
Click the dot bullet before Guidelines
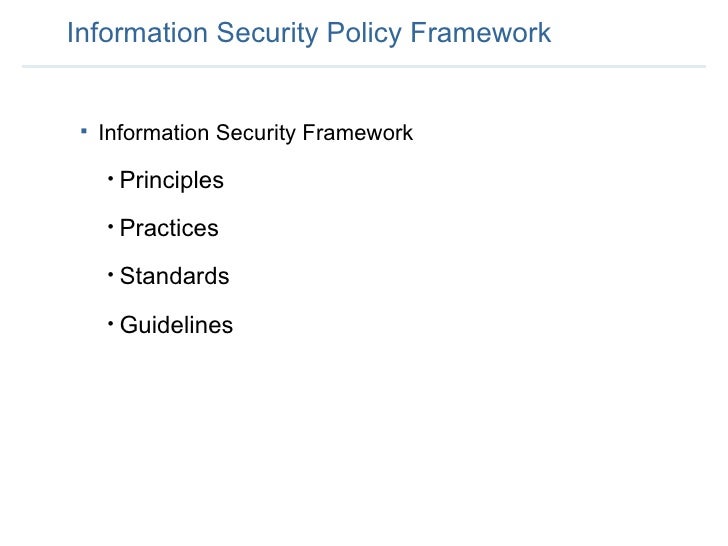110,323
